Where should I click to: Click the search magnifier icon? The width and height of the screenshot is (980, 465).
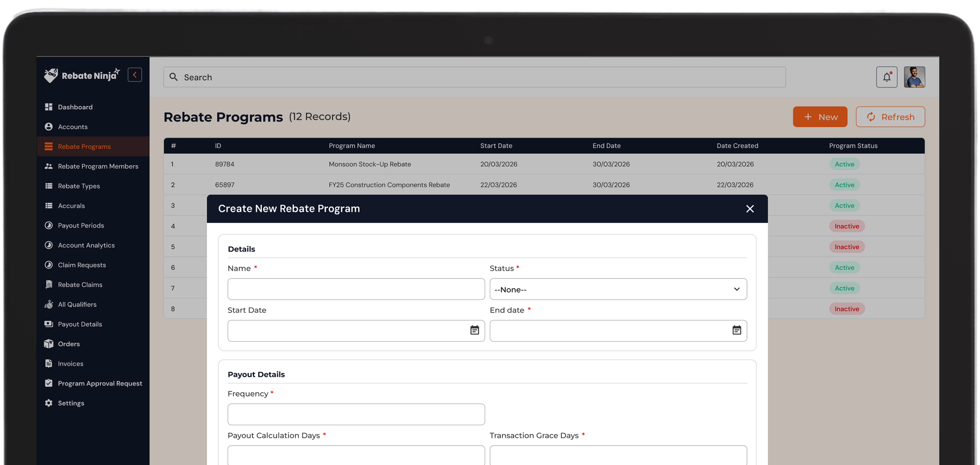pos(173,77)
